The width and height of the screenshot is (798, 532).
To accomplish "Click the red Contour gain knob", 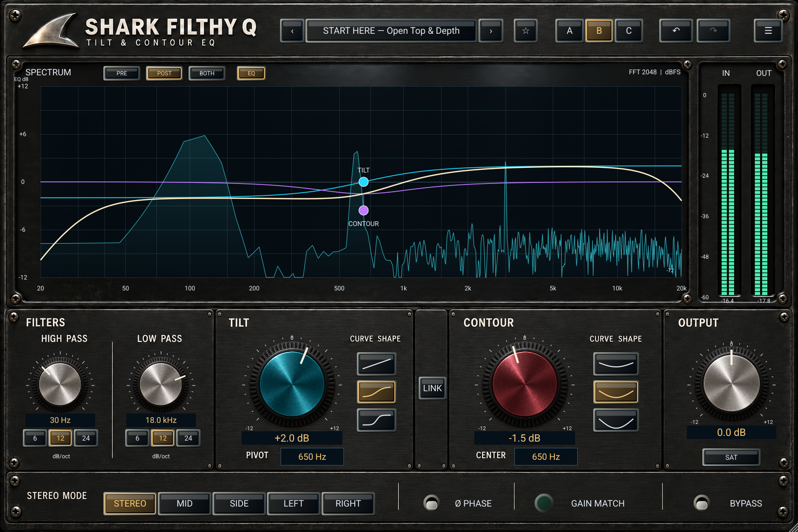I will [x=524, y=385].
